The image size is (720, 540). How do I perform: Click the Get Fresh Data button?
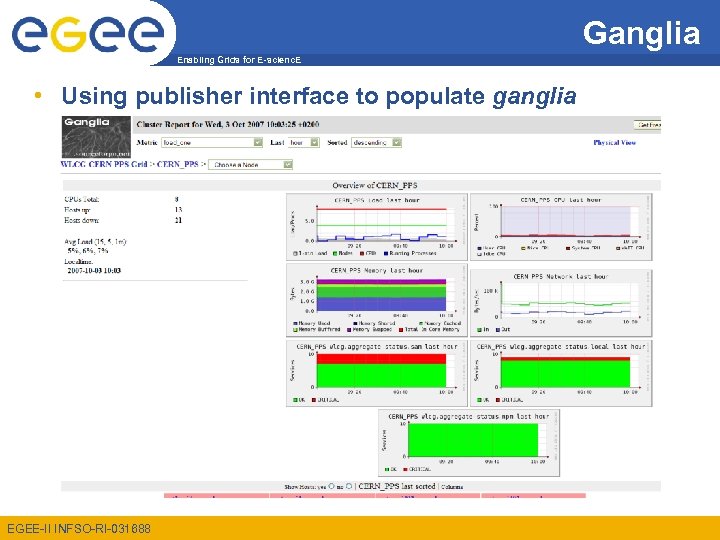(x=647, y=125)
